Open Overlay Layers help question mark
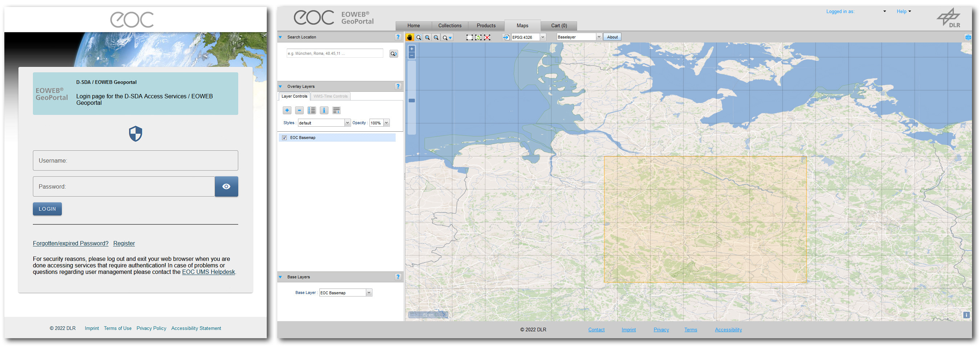Screen dimensions: 980x352 click(398, 86)
